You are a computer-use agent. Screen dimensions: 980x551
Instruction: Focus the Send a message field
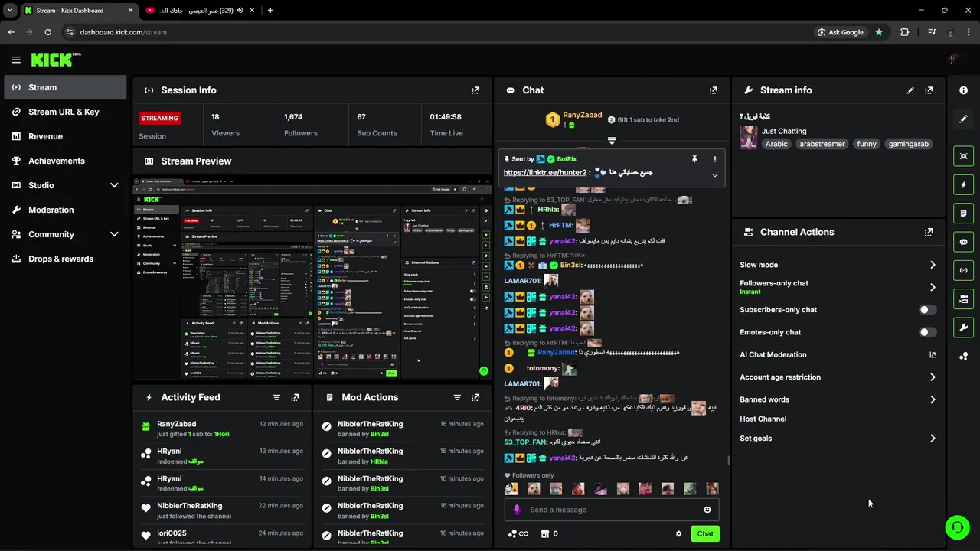(x=611, y=510)
